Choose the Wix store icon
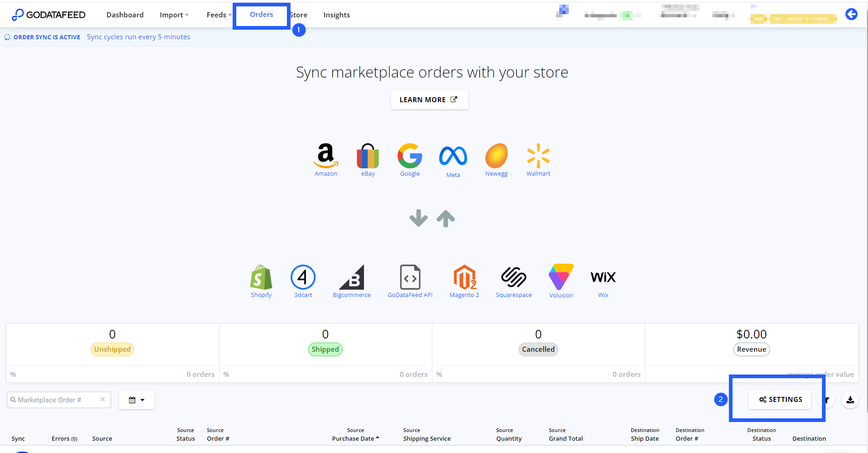868x453 pixels. pyautogui.click(x=603, y=277)
